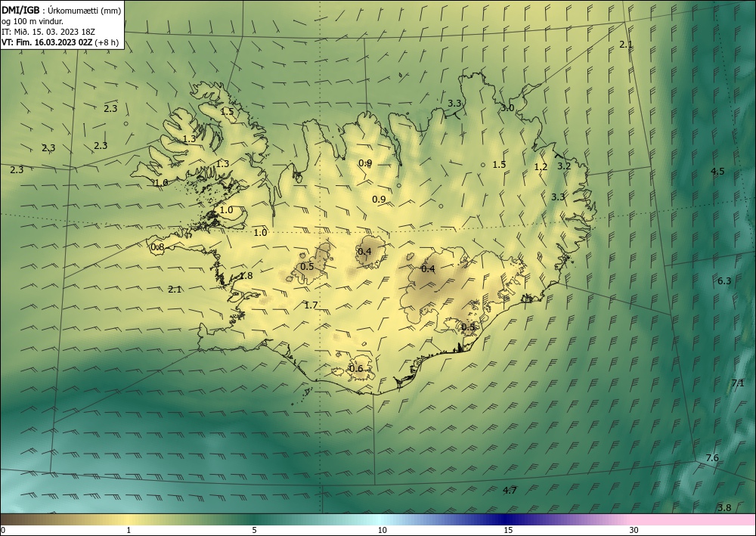Click the '10' label on the color scale

tap(382, 531)
